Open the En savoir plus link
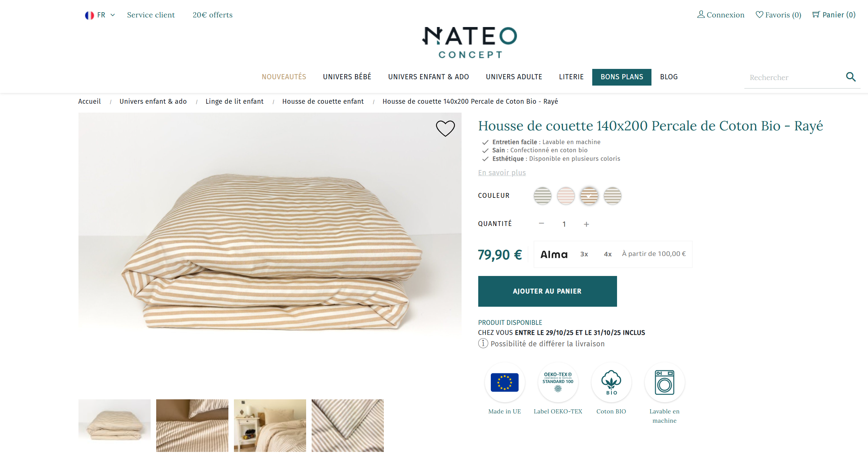This screenshot has width=868, height=466. [x=502, y=173]
